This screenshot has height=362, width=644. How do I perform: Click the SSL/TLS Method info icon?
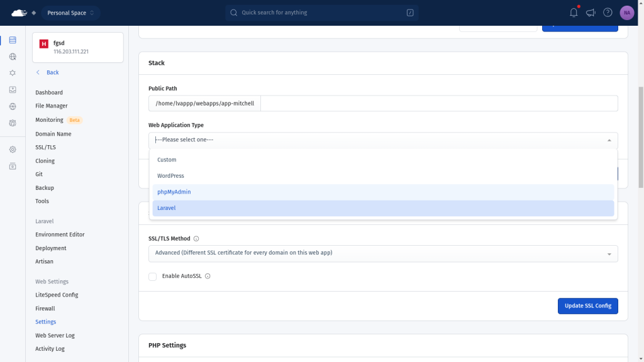click(196, 239)
